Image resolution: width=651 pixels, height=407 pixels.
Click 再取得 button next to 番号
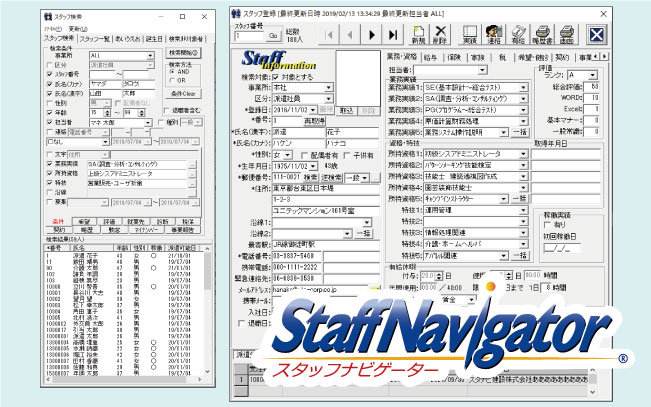point(314,121)
